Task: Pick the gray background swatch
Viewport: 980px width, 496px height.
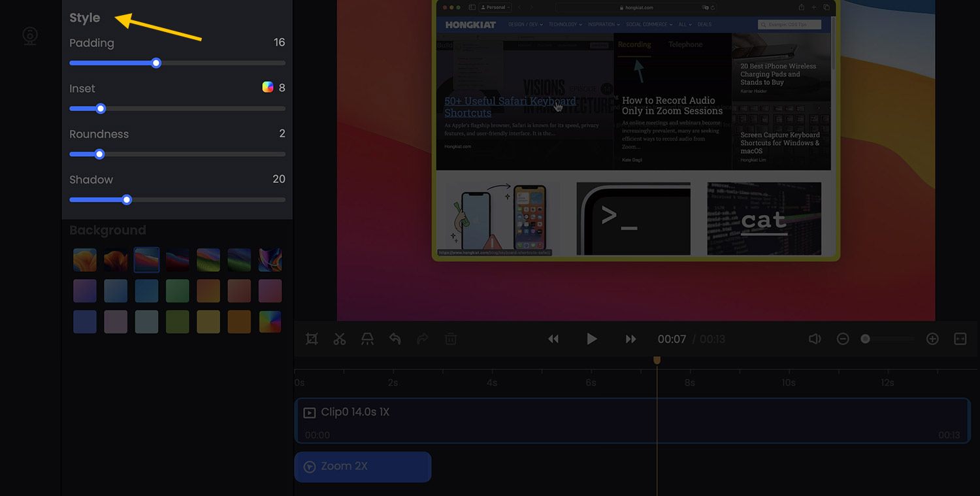Action: pos(146,322)
